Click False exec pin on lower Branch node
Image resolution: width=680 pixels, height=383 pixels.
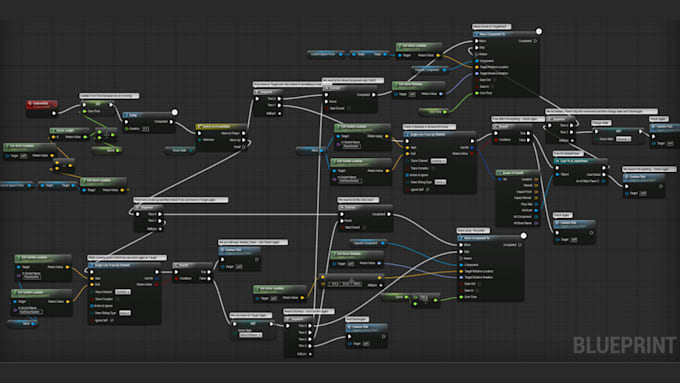[x=209, y=278]
